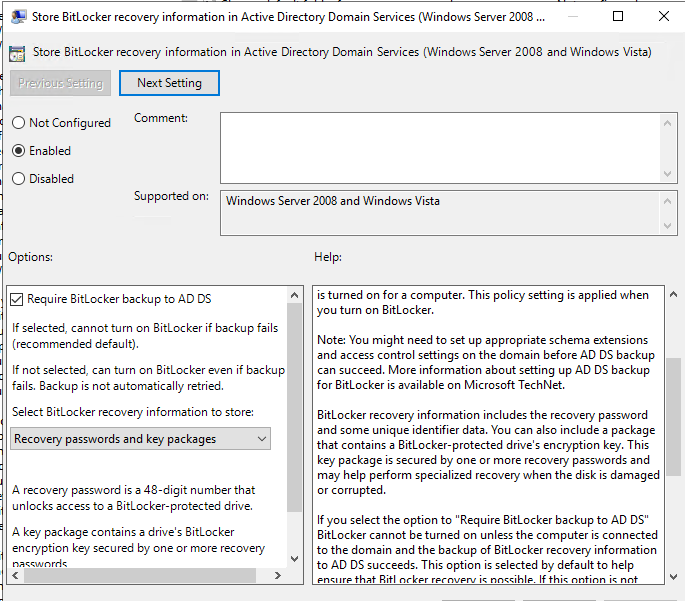Click the 'Supported on:' label
This screenshot has width=685, height=601.
tap(171, 196)
